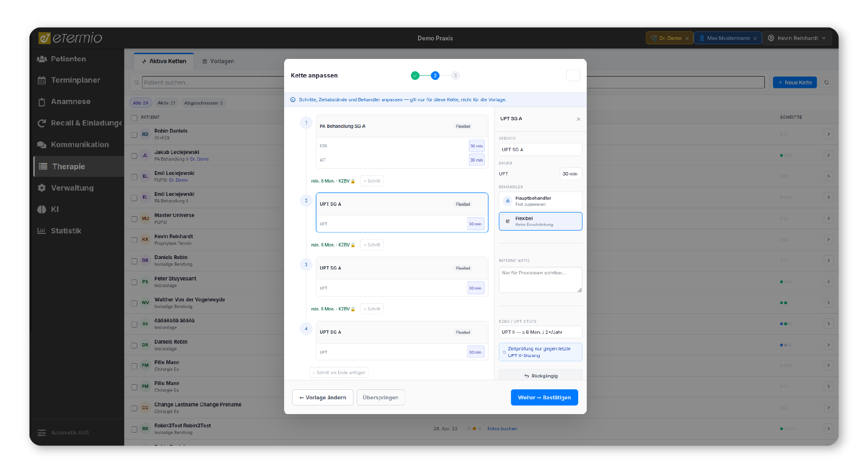Select the Flexibel Behandler option
The height and width of the screenshot is (473, 868).
541,221
